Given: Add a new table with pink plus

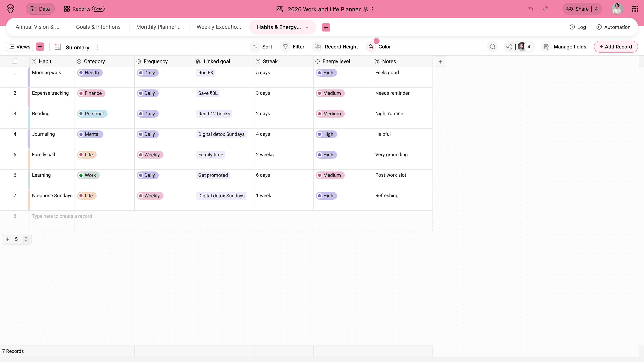Looking at the screenshot, I should 326,27.
